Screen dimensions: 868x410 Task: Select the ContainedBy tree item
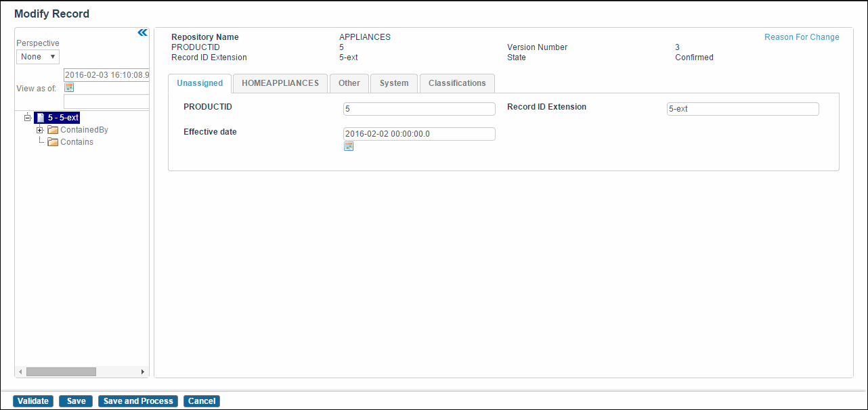click(x=84, y=130)
